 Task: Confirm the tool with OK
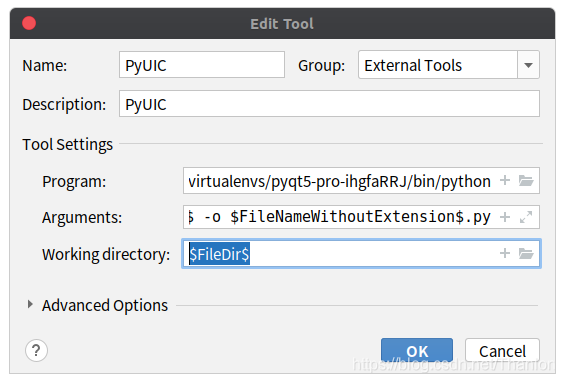pos(417,351)
